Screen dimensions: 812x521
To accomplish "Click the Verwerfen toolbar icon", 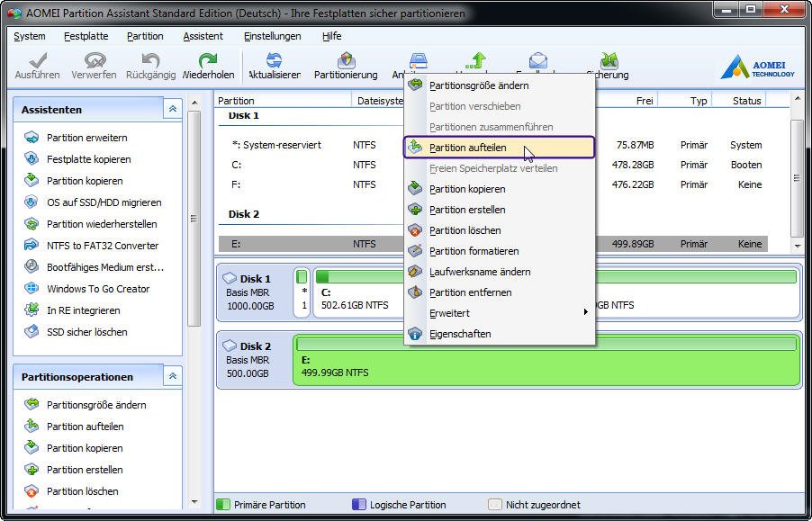I will pos(95,60).
